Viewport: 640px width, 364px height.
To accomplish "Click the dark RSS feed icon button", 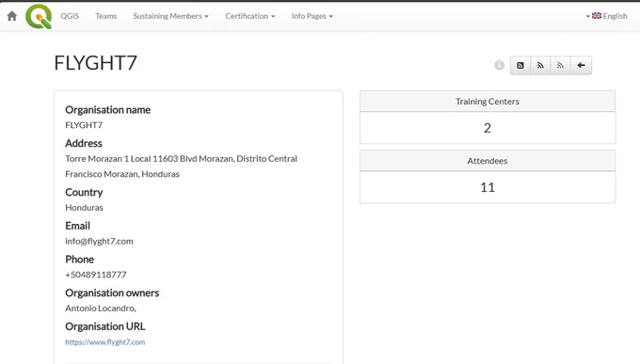I will click(x=540, y=65).
